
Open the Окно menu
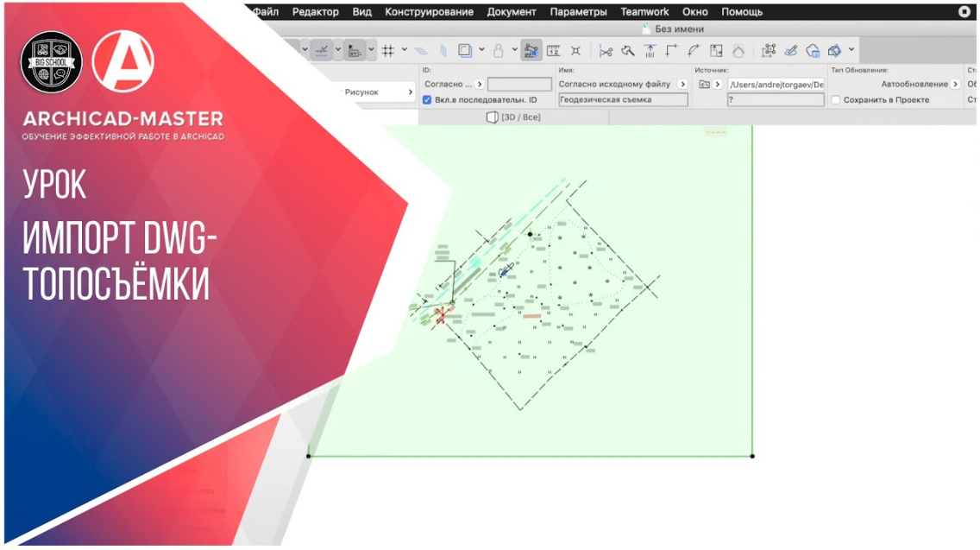[x=695, y=11]
